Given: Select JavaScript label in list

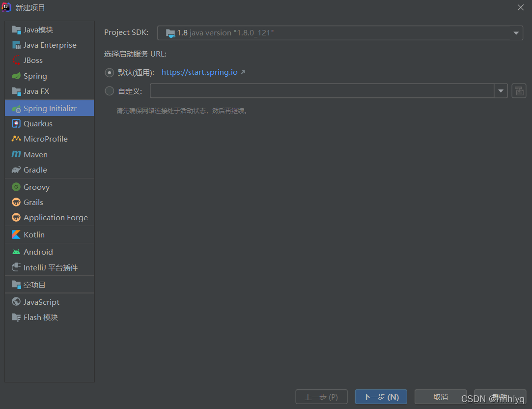Looking at the screenshot, I should coord(41,302).
